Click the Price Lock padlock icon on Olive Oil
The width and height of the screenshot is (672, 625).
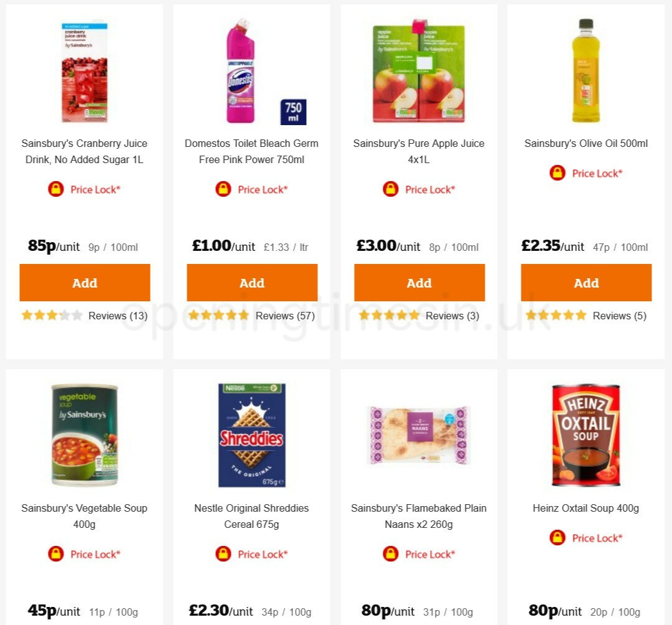pos(558,173)
